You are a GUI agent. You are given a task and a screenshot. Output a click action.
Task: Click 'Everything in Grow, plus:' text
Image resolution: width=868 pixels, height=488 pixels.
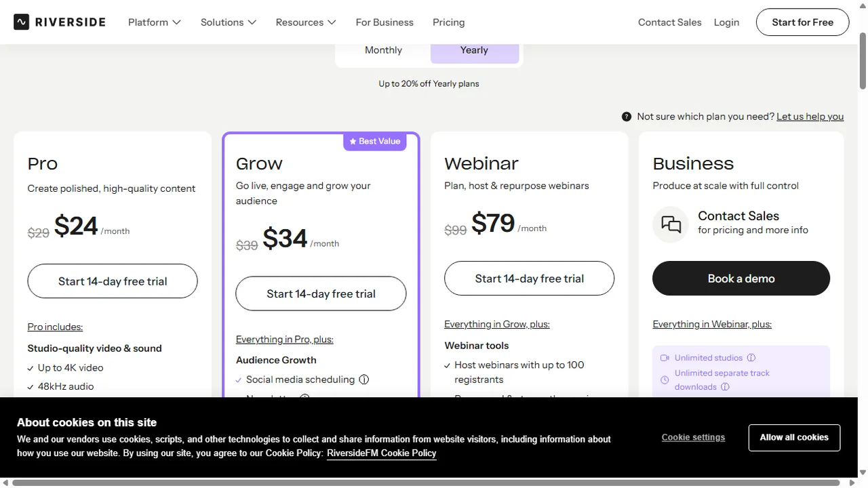tap(497, 324)
